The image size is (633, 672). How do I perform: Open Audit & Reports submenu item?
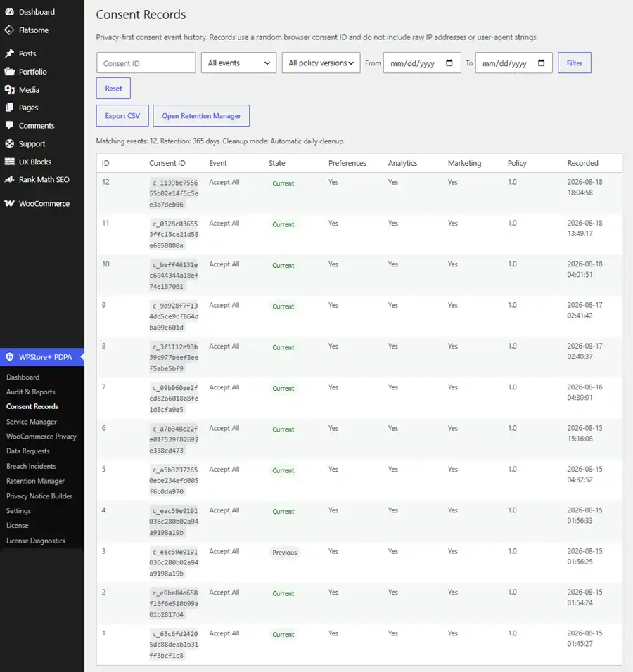click(x=30, y=392)
